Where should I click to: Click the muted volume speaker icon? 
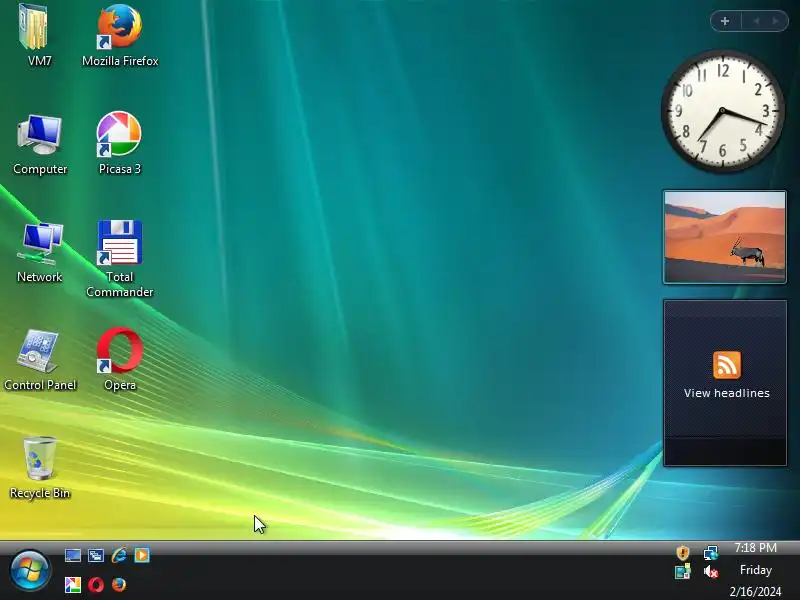711,572
